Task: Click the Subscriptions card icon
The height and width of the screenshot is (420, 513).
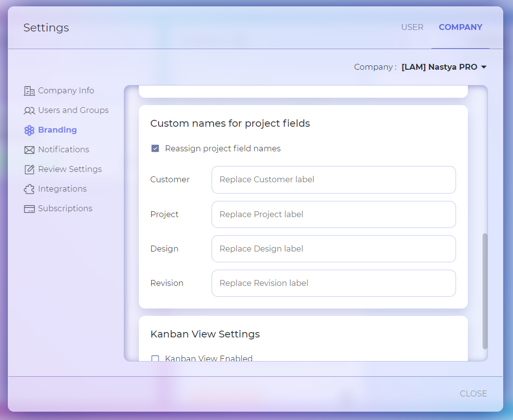Action: (x=29, y=209)
